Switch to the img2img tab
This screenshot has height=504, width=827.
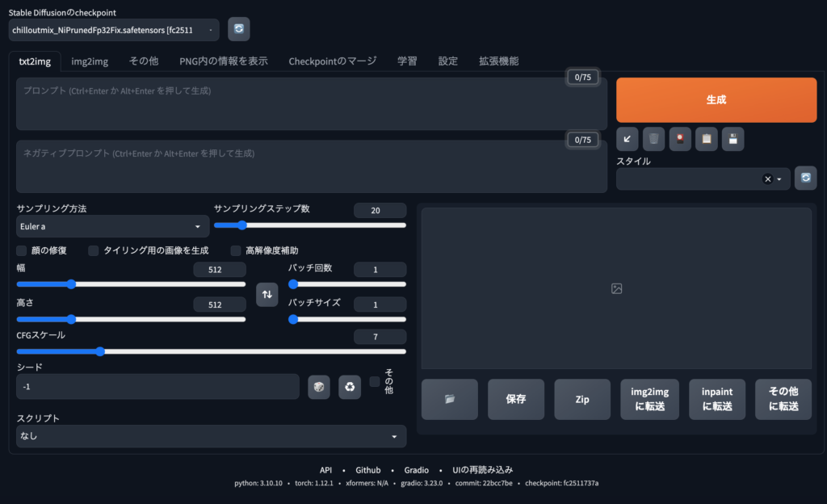click(89, 61)
